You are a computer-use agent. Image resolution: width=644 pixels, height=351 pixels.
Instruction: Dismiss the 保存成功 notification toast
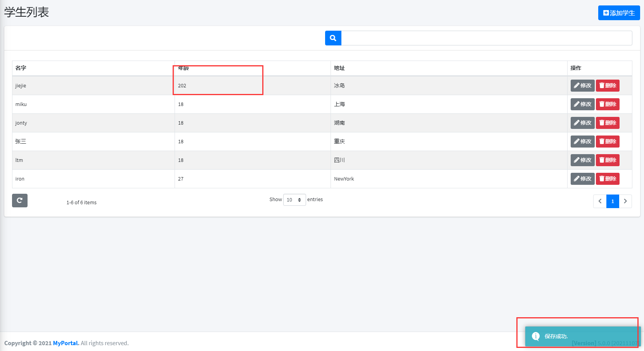(582, 336)
